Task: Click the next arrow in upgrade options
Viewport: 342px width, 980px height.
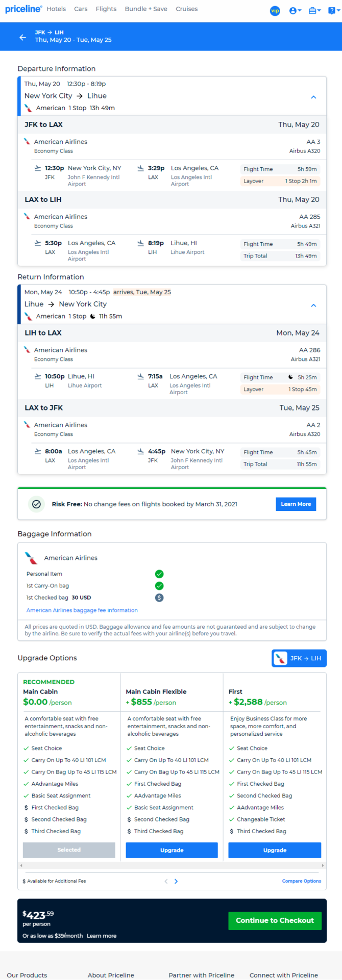Action: click(176, 881)
